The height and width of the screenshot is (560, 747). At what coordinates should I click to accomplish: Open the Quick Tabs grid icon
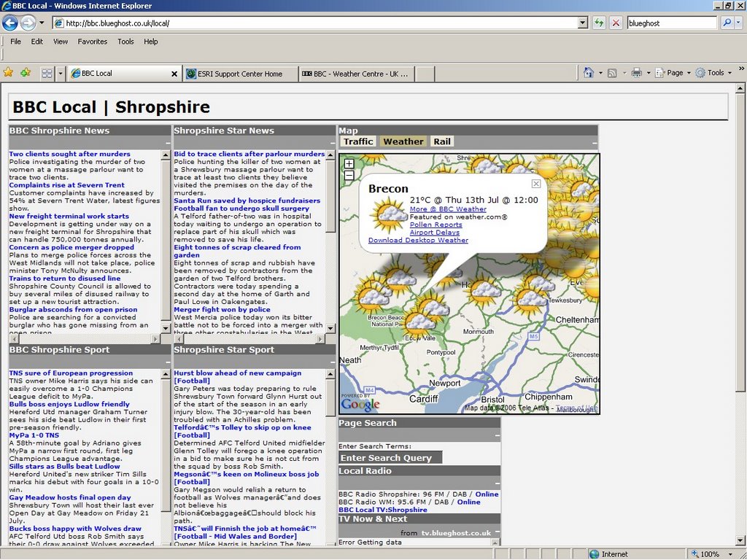pos(47,74)
